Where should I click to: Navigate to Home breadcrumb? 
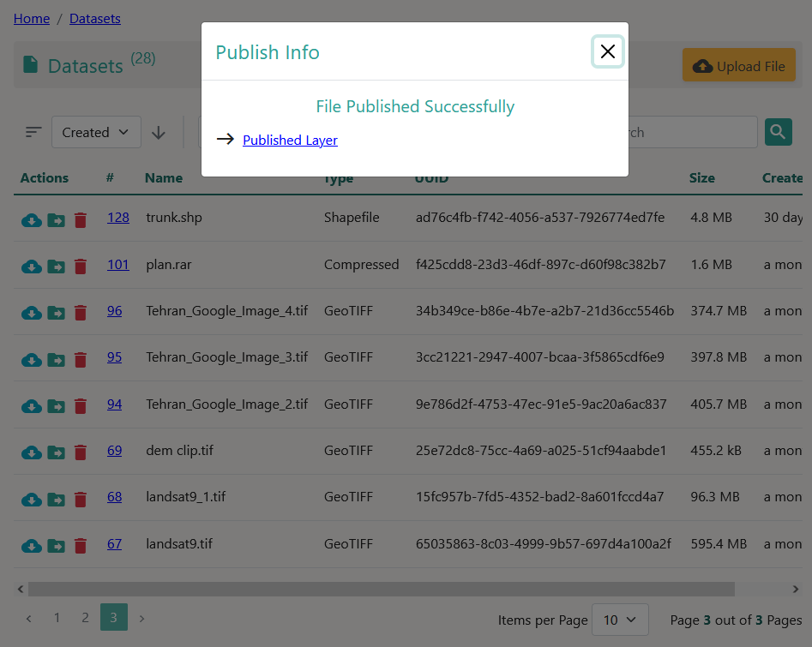click(x=32, y=18)
